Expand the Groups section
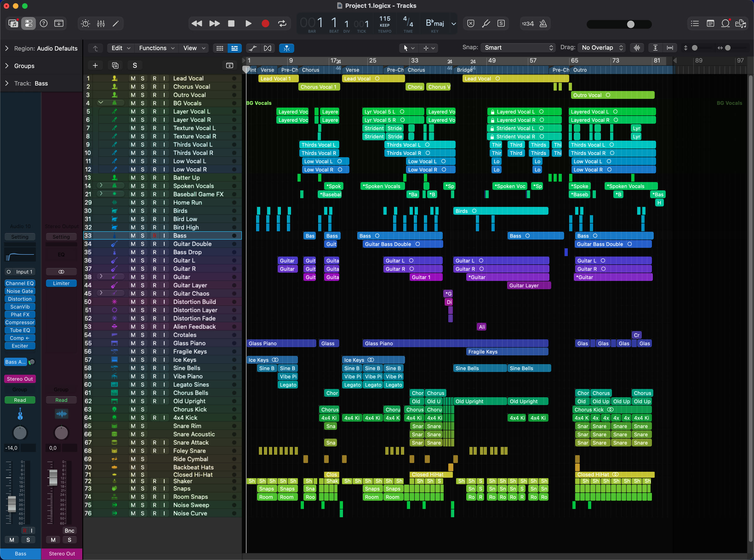The height and width of the screenshot is (560, 754). tap(7, 66)
